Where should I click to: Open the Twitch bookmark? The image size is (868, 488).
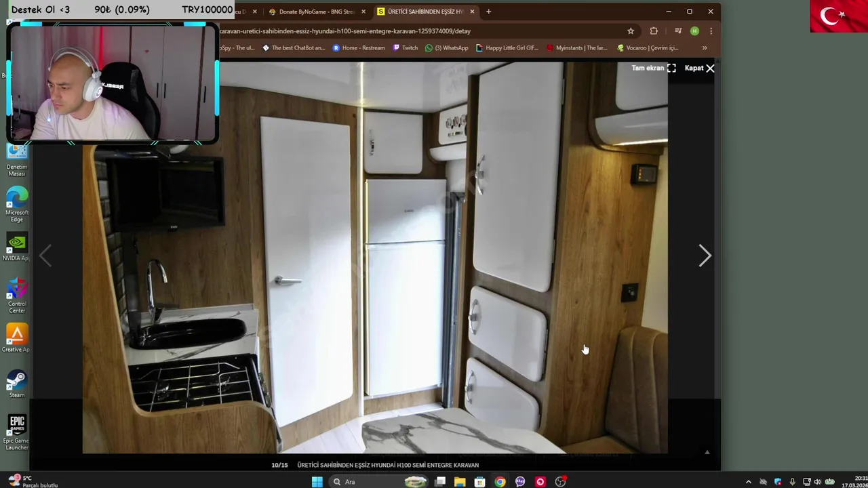click(406, 48)
